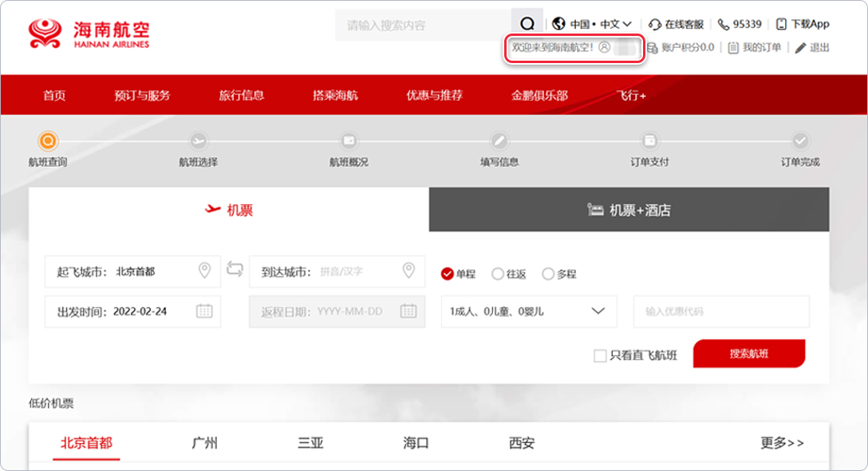This screenshot has width=868, height=471.
Task: Expand the passenger count dropdown
Action: [598, 311]
